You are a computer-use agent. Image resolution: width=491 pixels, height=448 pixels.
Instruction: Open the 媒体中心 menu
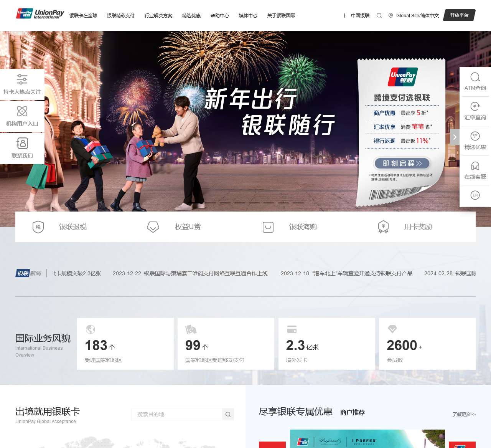click(248, 16)
